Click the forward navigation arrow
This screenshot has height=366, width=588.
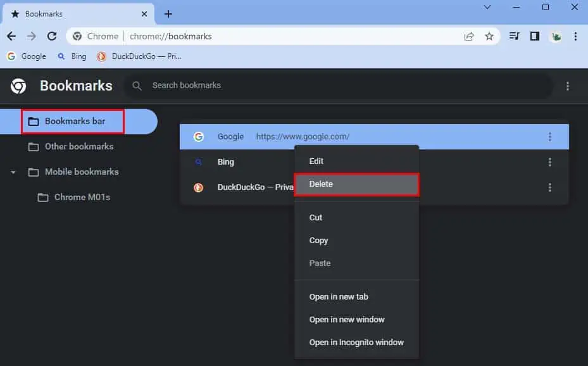(x=32, y=36)
